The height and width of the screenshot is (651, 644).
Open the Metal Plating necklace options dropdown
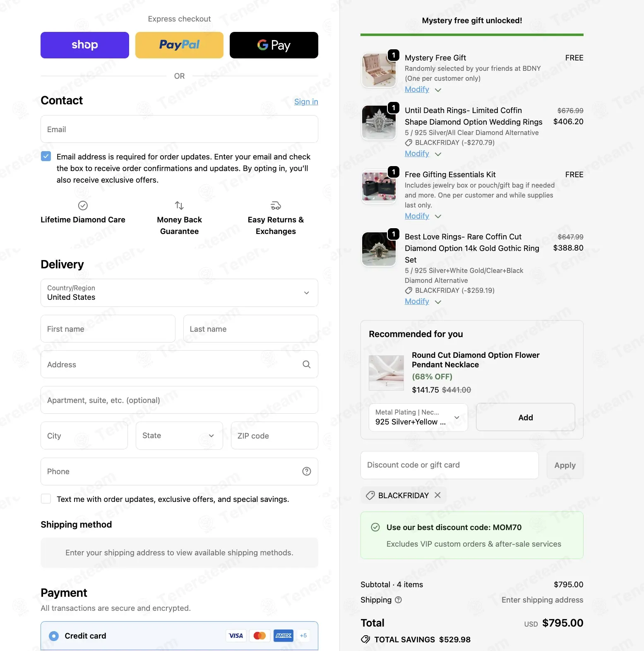tap(418, 417)
